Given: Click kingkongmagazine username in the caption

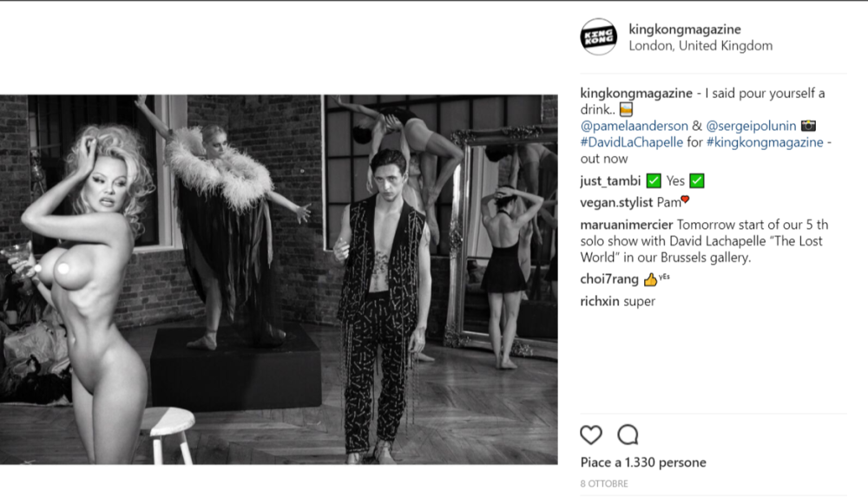Looking at the screenshot, I should [x=636, y=93].
